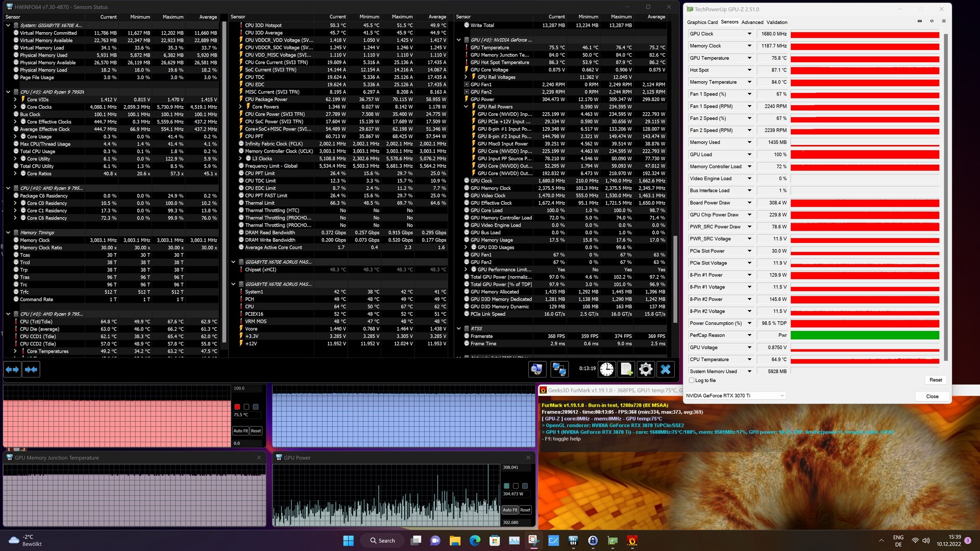Screen dimensions: 980x551
Task: Click the Reset button in GPU-Z
Action: pyautogui.click(x=935, y=380)
